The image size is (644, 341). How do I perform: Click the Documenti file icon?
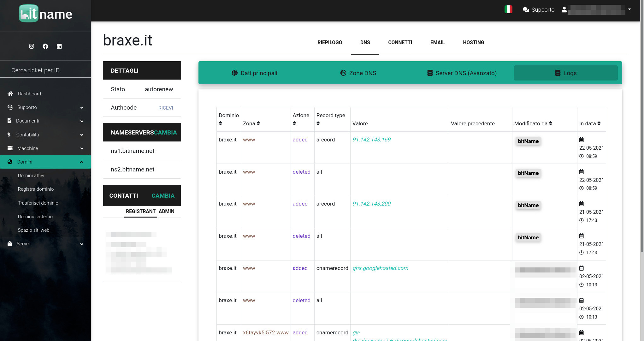[9, 121]
